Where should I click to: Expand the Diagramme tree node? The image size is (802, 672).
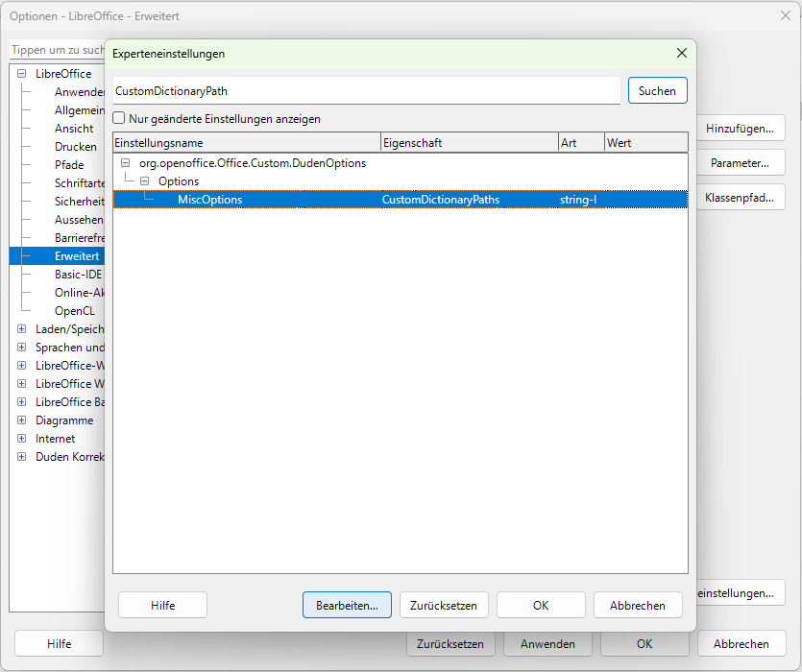(21, 420)
